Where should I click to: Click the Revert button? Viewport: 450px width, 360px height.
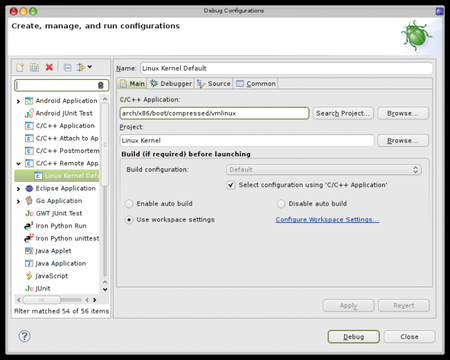[404, 306]
